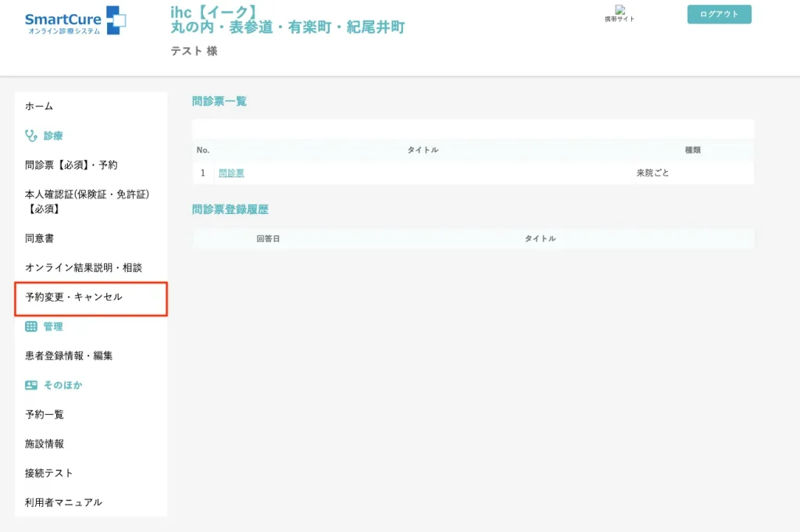This screenshot has height=532, width=800.
Task: Open the 問診票 link in the list
Action: (x=231, y=173)
